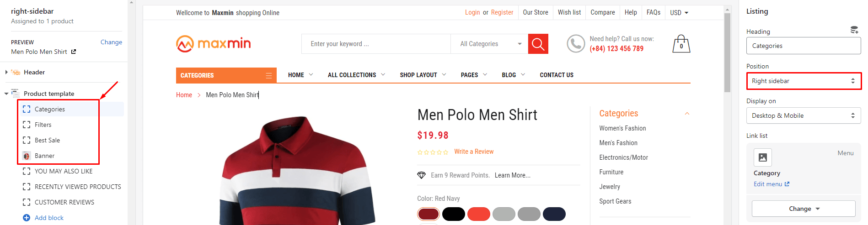
Task: Click the Add block plus icon
Action: click(27, 218)
